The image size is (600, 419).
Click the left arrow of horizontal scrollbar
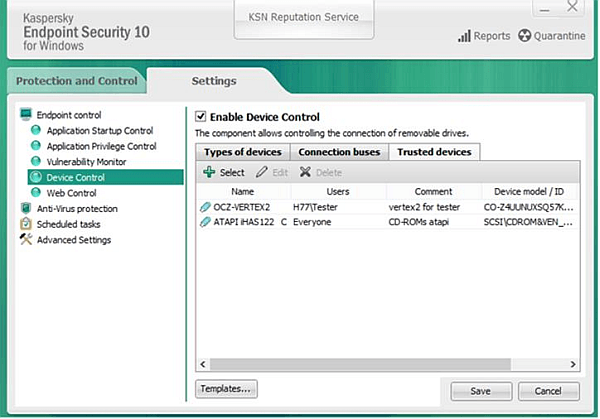[203, 364]
